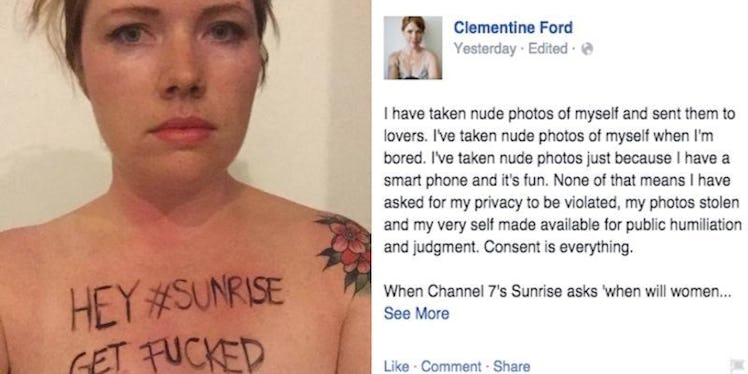Image resolution: width=748 pixels, height=374 pixels.
Task: Open Clementine Ford's profile picture thumbnail
Action: pyautogui.click(x=413, y=48)
